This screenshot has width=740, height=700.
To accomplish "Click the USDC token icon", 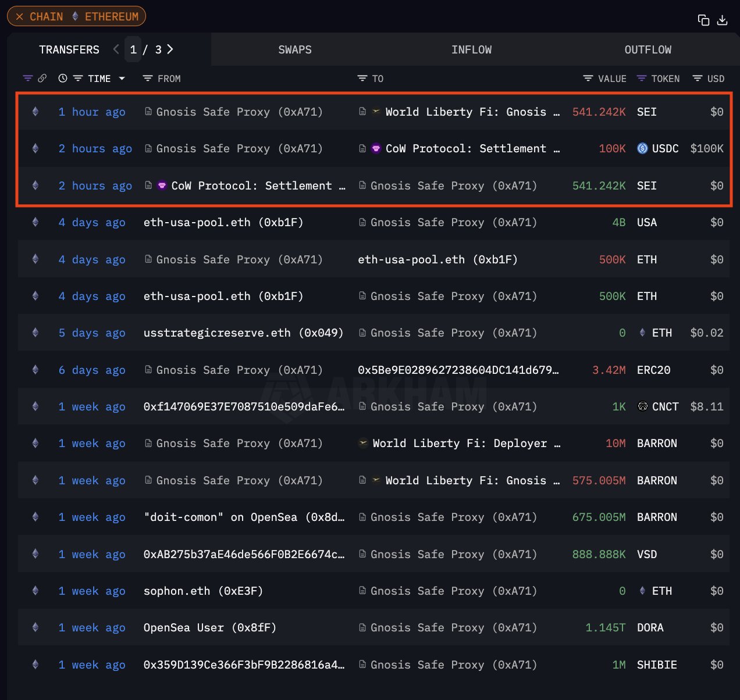I will (x=642, y=148).
